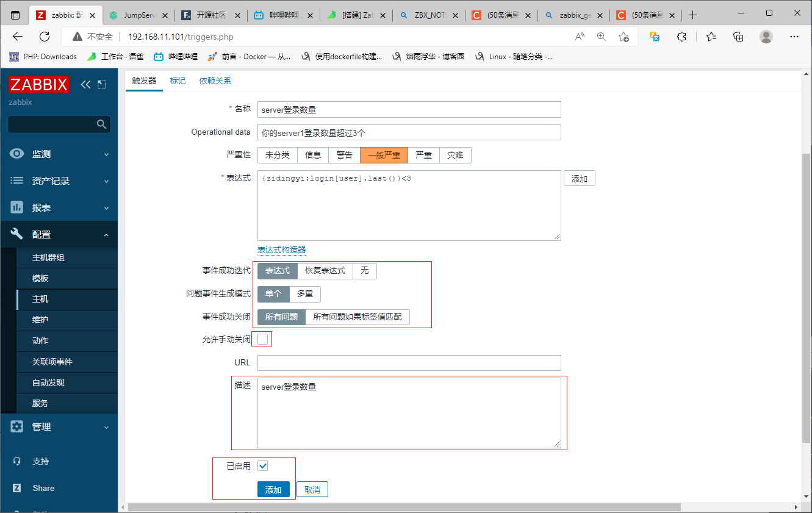Open a new browser tab with plus

692,15
